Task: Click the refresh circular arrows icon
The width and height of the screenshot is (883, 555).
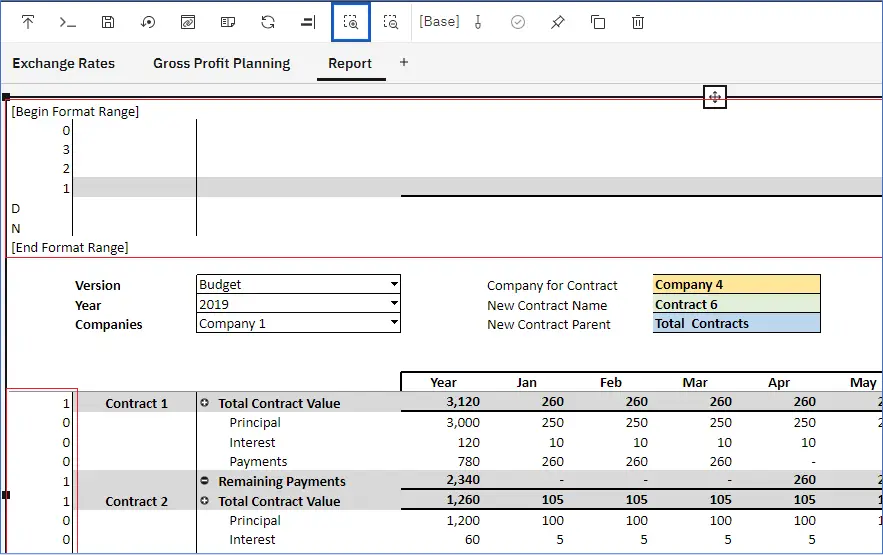Action: click(268, 22)
